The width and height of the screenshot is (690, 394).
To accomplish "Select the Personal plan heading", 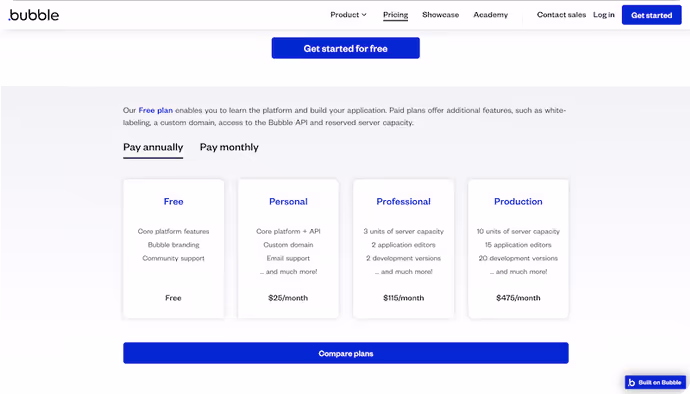I will coord(288,201).
